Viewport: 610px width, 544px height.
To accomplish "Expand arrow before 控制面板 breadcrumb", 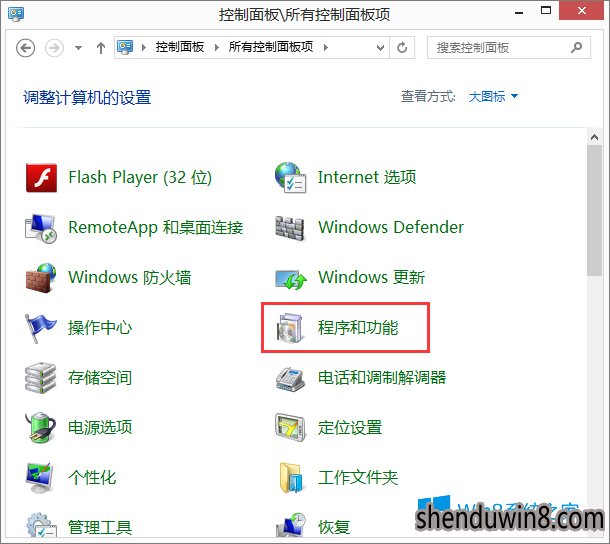I will coord(144,47).
